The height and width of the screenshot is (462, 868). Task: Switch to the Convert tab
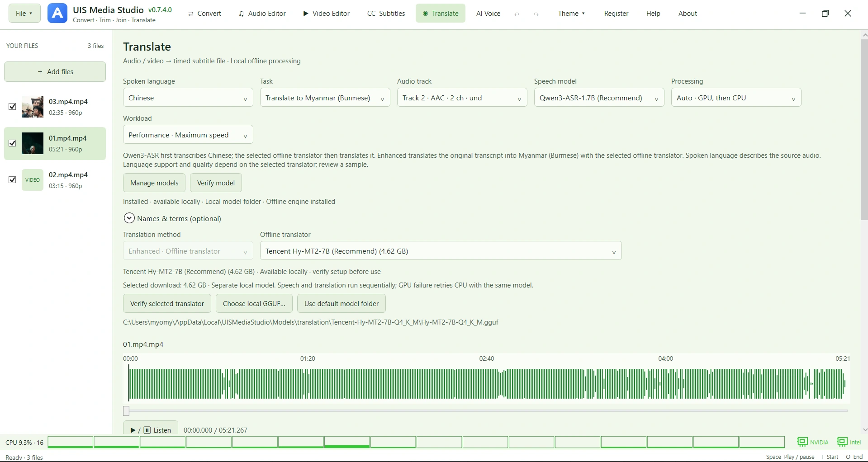(204, 14)
